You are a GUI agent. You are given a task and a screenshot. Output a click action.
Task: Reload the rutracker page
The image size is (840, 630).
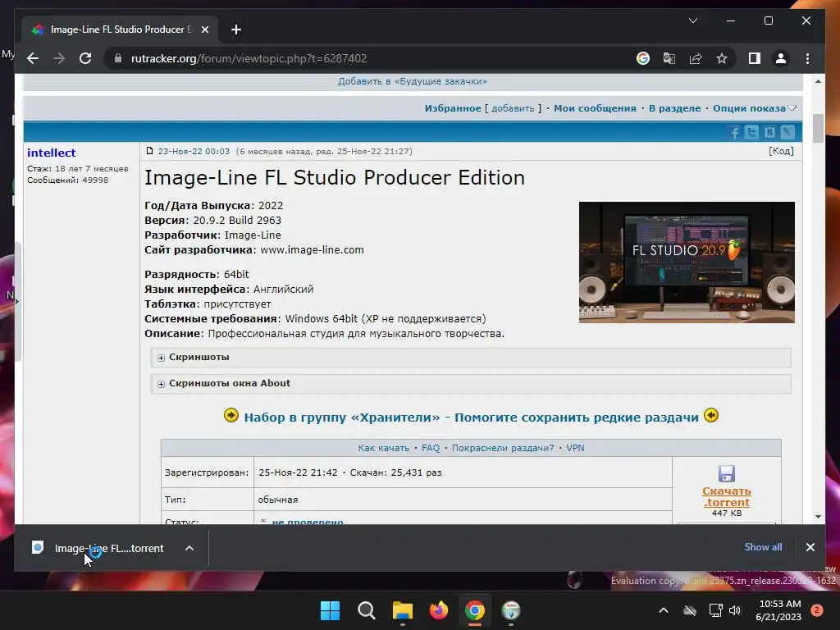click(85, 58)
